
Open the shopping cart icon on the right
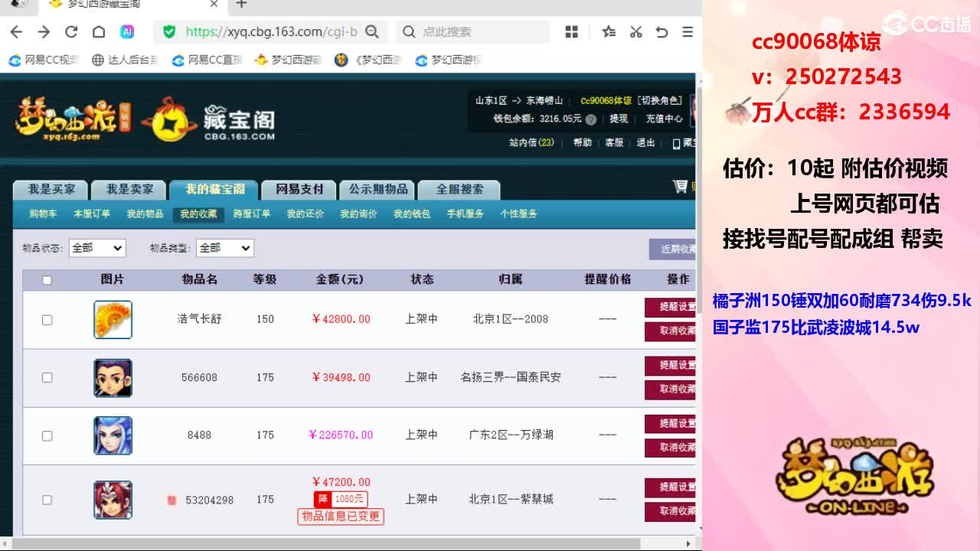(680, 186)
